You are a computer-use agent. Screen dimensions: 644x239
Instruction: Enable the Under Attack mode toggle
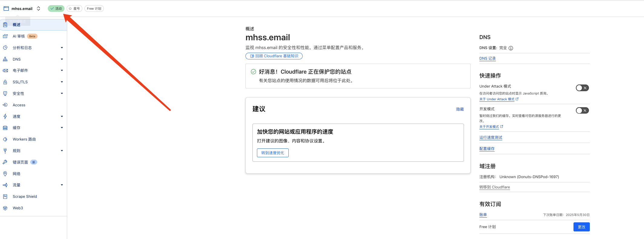582,88
